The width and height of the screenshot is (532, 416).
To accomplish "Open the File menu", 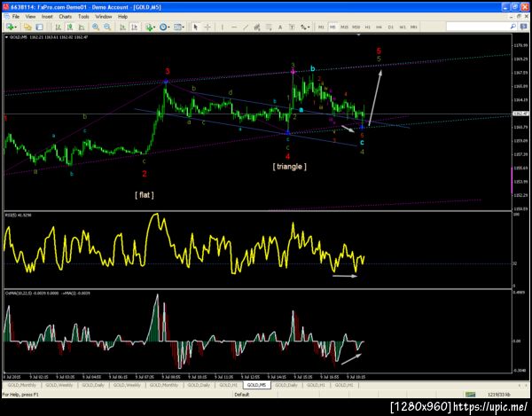I will point(16,16).
